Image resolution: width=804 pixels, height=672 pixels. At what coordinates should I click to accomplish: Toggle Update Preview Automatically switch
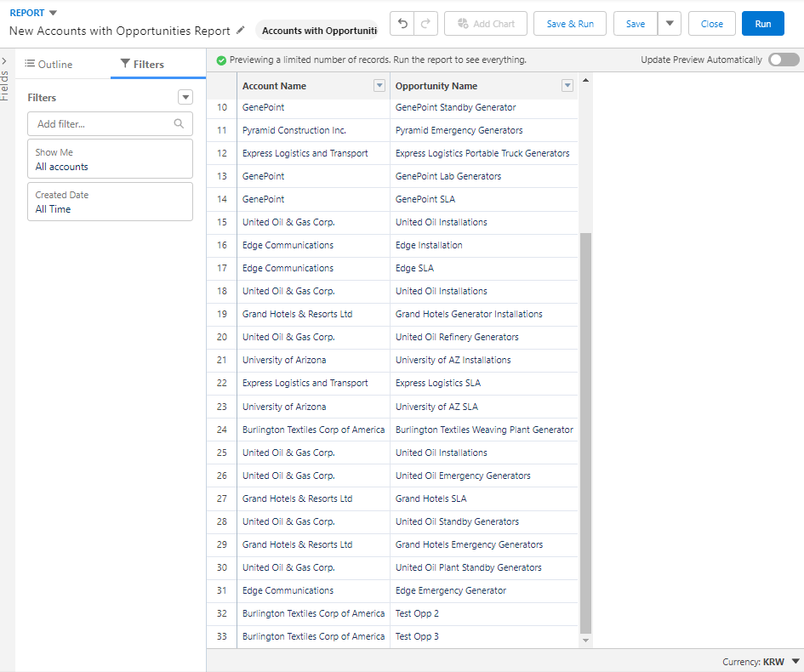pyautogui.click(x=784, y=60)
